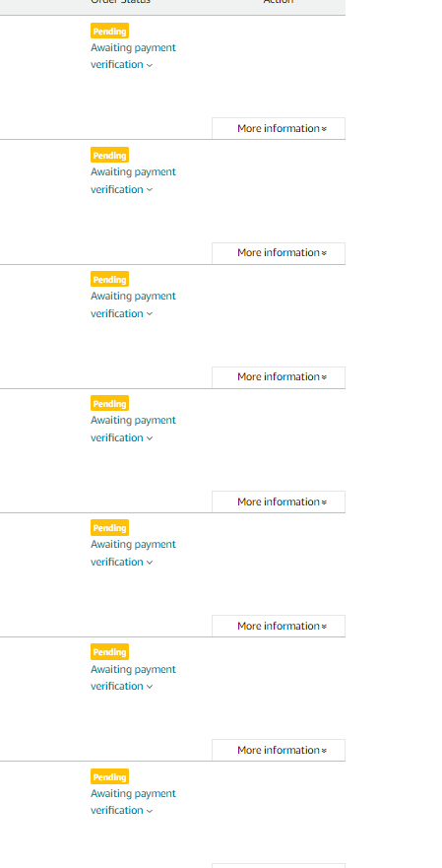
Task: Click the Pending badge on seventh order
Action: point(109,776)
